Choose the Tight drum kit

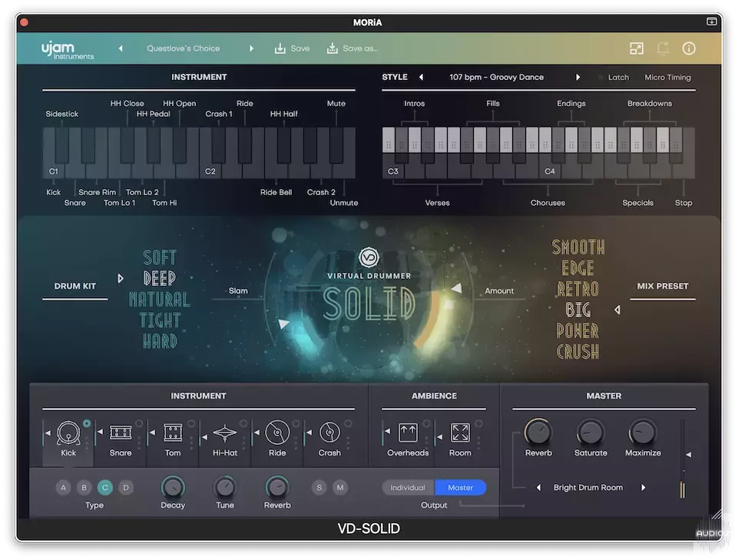point(160,320)
